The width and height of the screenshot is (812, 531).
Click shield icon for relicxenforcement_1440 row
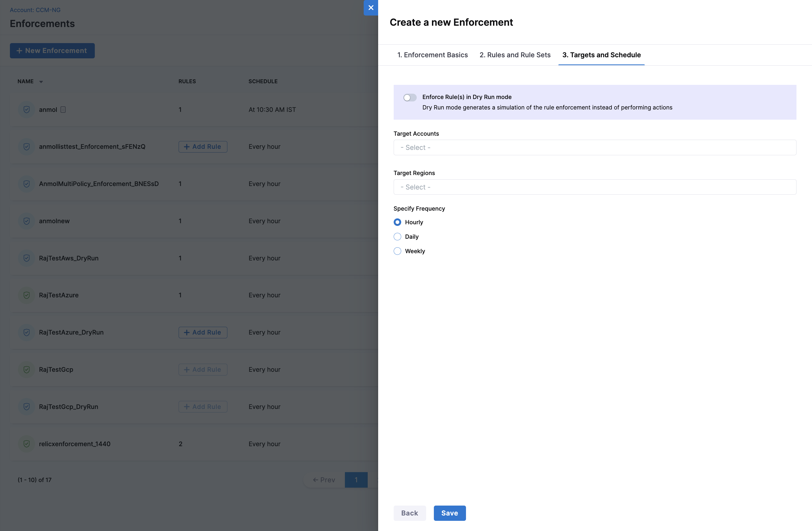click(x=27, y=444)
